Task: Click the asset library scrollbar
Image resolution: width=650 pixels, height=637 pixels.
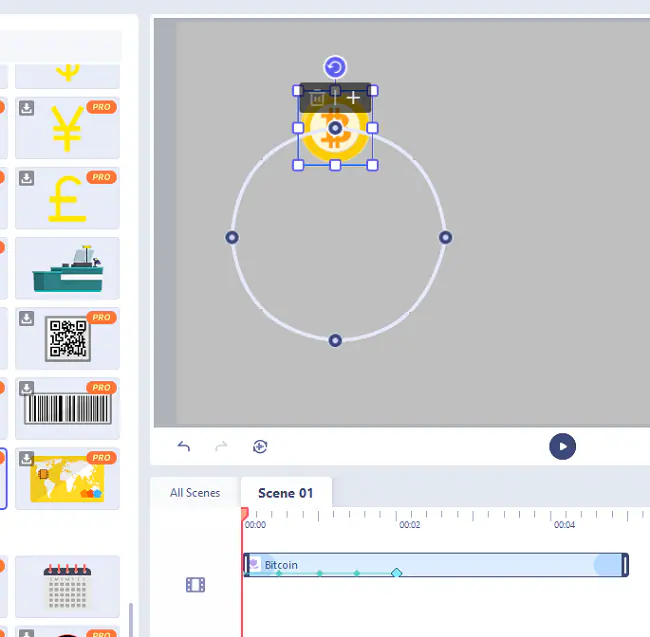Action: tap(131, 620)
